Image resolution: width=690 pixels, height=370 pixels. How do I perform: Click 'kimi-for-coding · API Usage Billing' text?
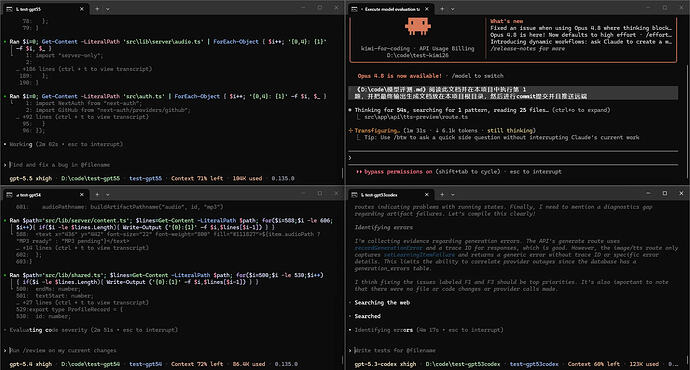[x=417, y=48]
